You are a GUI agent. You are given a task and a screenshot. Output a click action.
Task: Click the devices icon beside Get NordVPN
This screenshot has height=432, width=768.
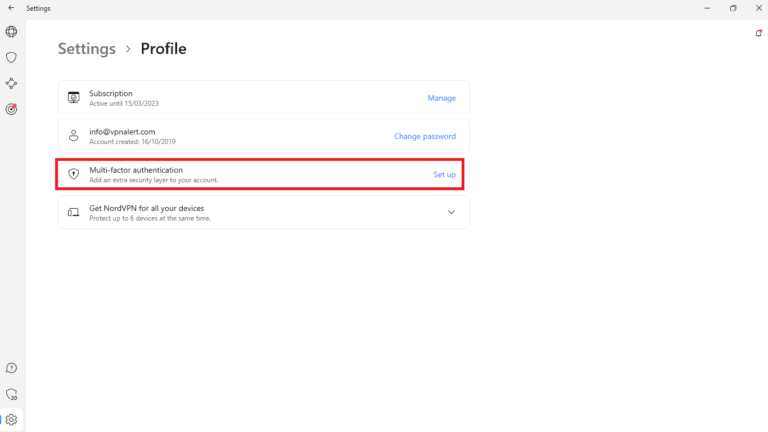tap(73, 212)
